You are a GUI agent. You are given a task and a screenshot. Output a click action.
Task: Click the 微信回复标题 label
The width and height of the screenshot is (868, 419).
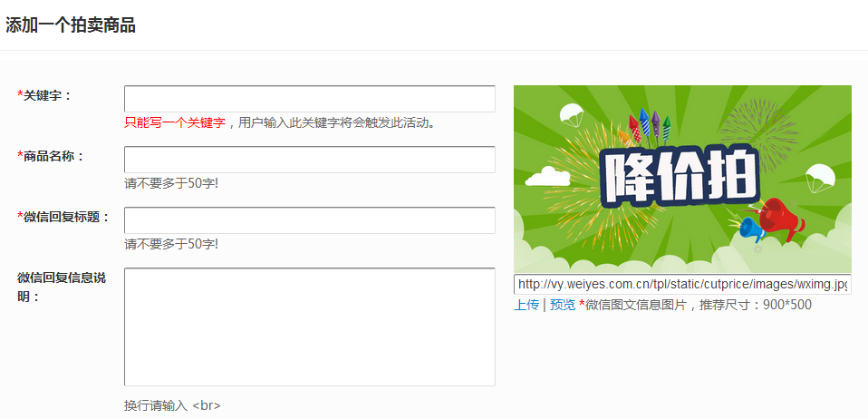coord(63,218)
